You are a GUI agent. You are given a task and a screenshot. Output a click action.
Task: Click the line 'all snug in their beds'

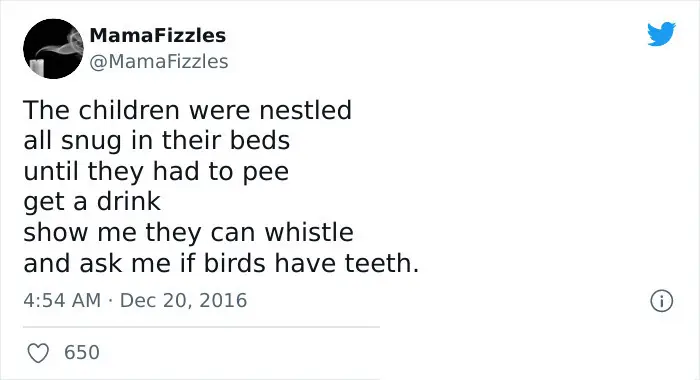pyautogui.click(x=157, y=141)
